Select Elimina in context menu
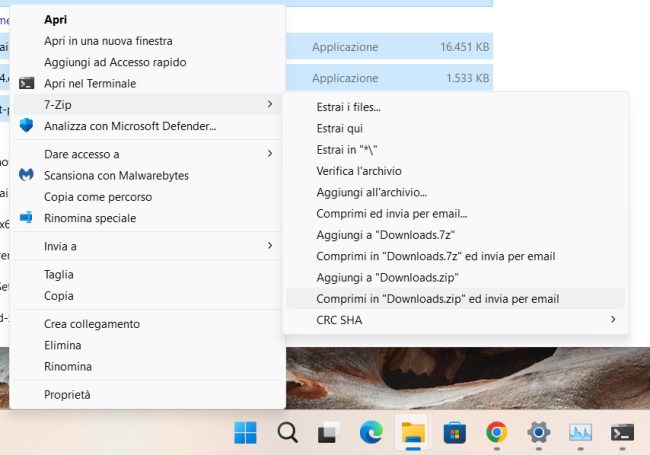650x455 pixels. [63, 345]
